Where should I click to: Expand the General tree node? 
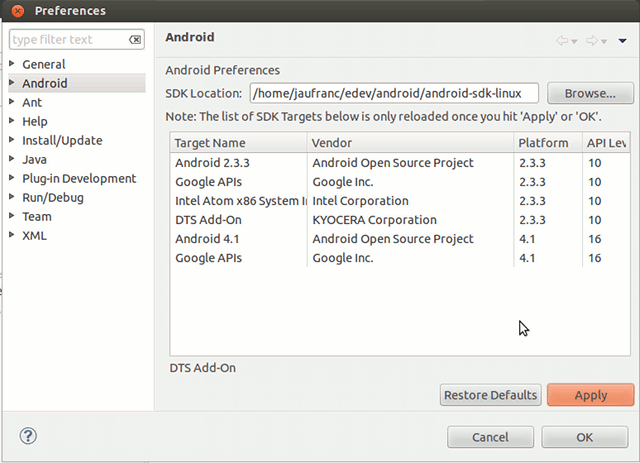[12, 63]
